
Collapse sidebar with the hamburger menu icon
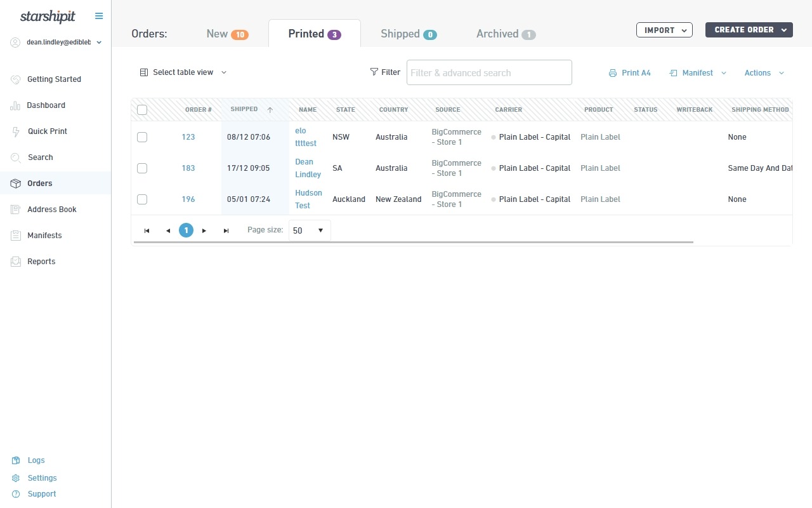pyautogui.click(x=98, y=16)
